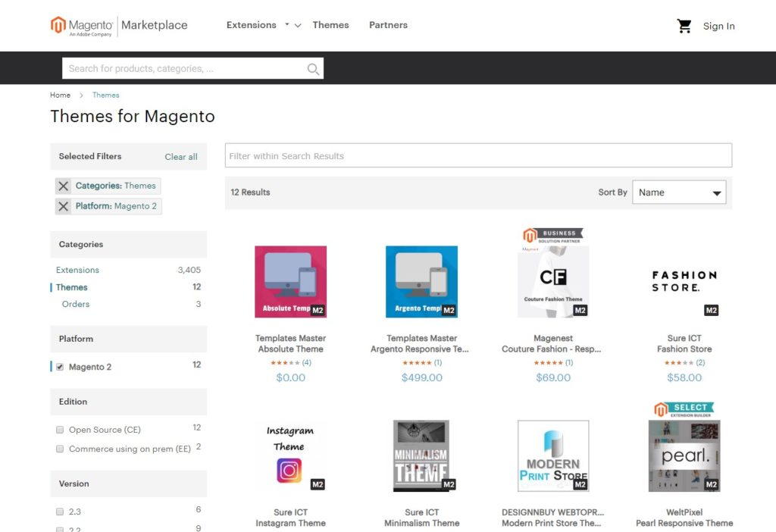
Task: Go to Themes in top navigation
Action: click(x=330, y=25)
